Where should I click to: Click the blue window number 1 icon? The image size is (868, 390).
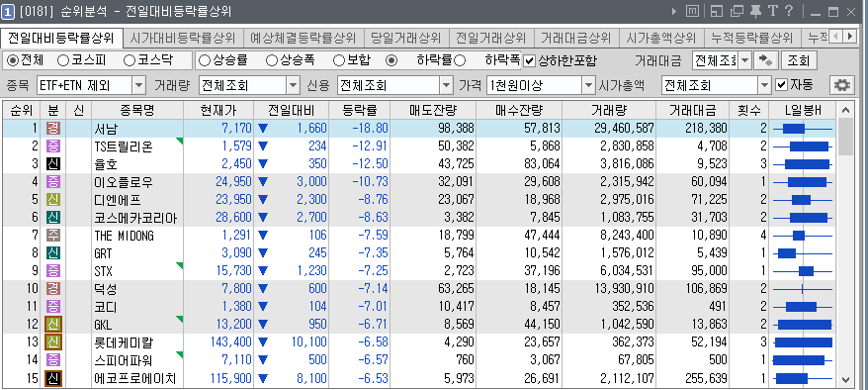pyautogui.click(x=8, y=11)
